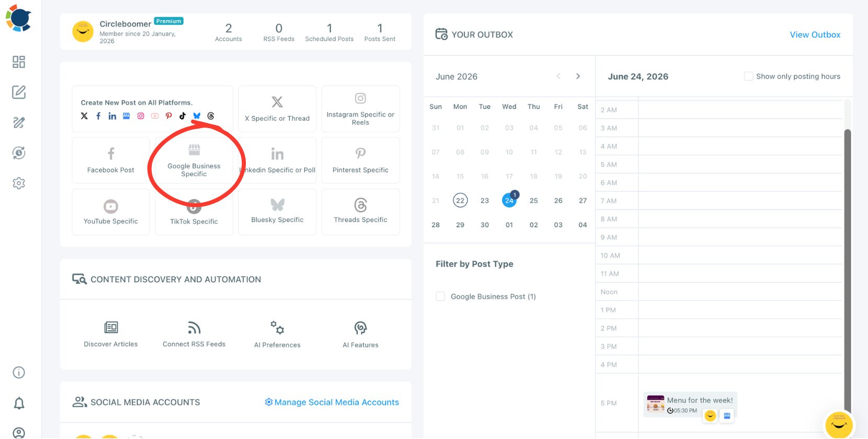This screenshot has width=868, height=439.
Task: Open the content automation pencil icon in sidebar
Action: point(19,123)
